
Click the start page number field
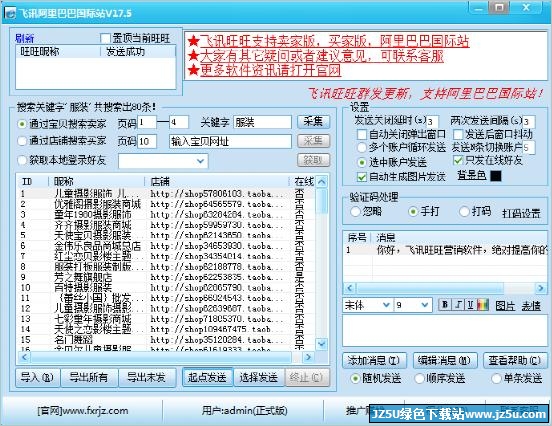click(146, 122)
